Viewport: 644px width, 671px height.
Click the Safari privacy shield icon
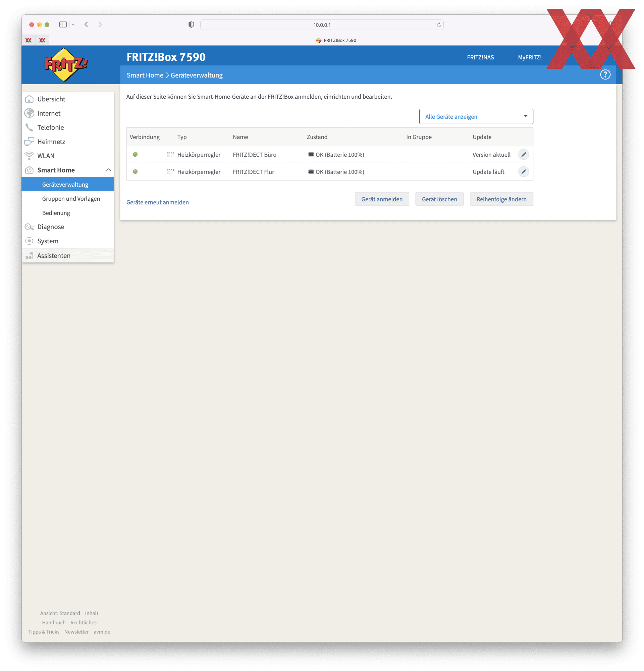191,25
